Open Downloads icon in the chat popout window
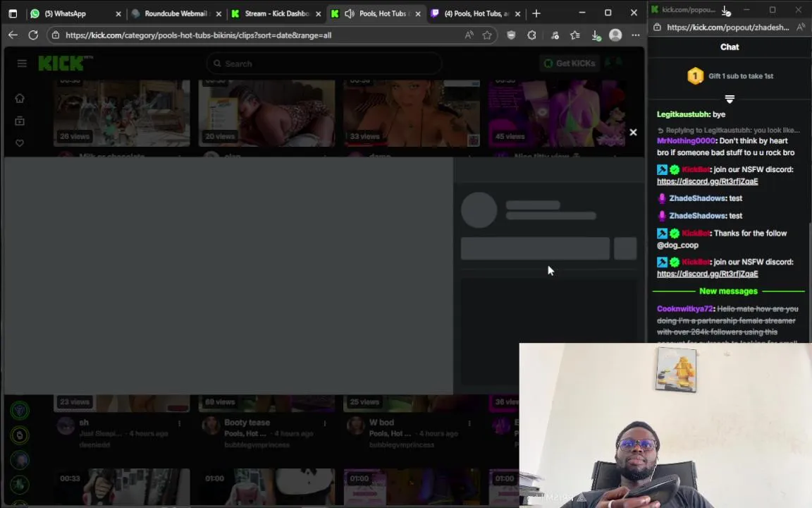Viewport: 812px width, 508px height. 726,10
